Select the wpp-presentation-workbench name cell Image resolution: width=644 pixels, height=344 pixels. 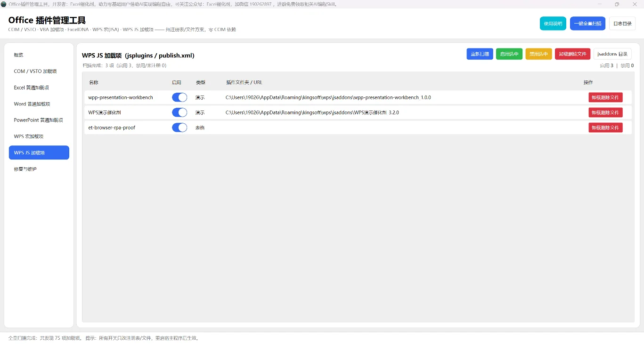pyautogui.click(x=121, y=97)
